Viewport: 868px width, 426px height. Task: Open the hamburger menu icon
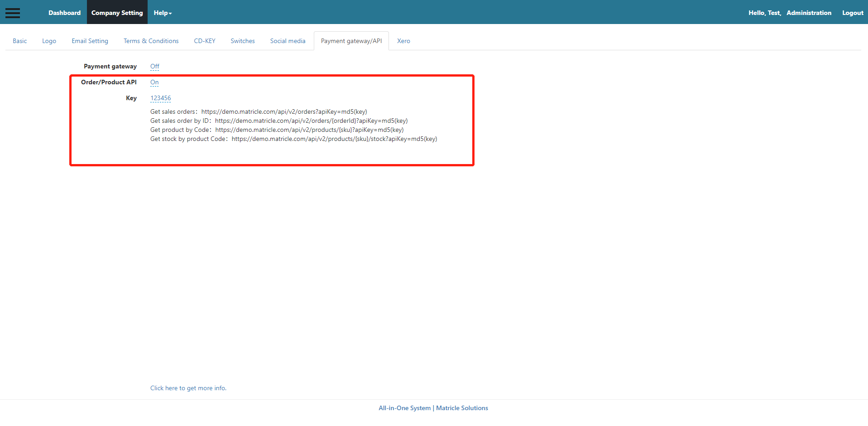pos(13,13)
